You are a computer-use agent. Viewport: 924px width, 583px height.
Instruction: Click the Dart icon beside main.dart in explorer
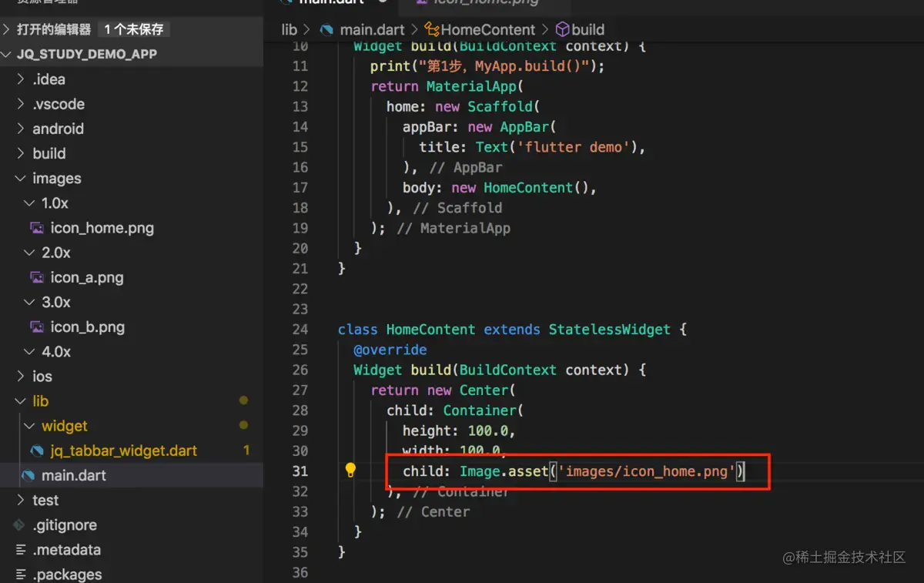[x=28, y=475]
